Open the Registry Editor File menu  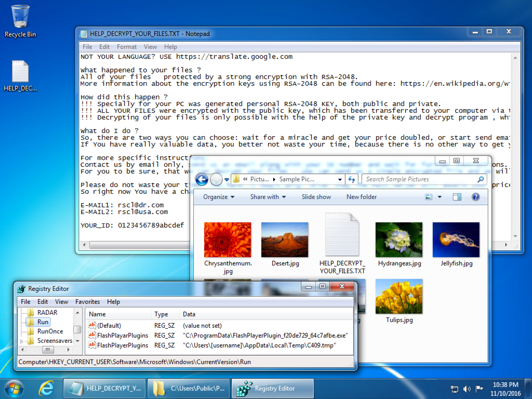tap(25, 302)
